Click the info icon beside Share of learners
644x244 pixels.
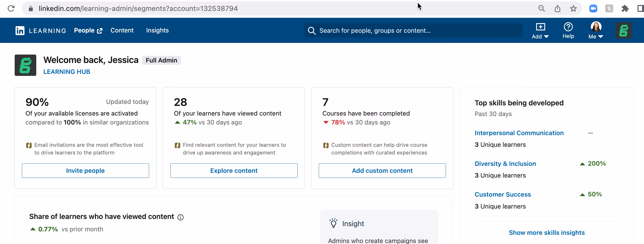point(180,217)
